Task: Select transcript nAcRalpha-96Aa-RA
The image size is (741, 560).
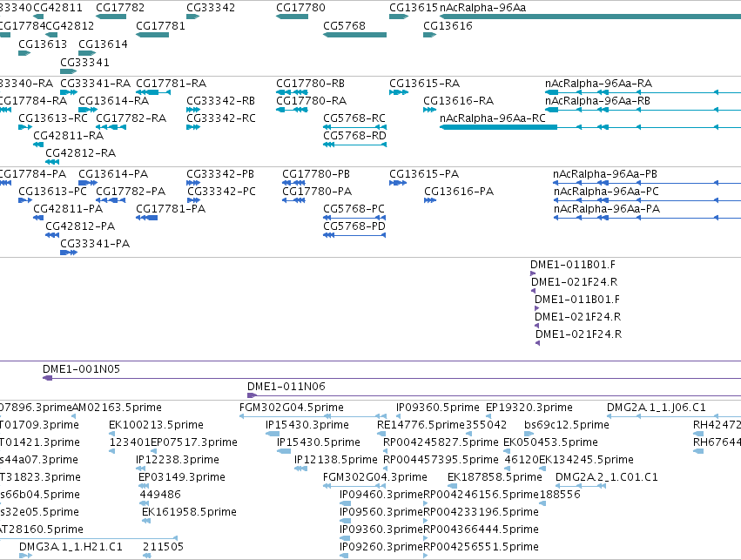Action: coord(598,84)
